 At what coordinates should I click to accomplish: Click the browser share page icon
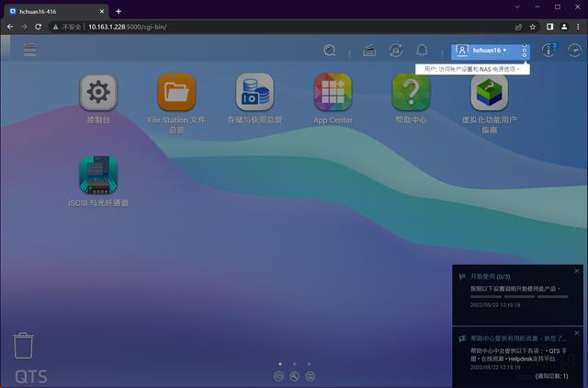(518, 27)
